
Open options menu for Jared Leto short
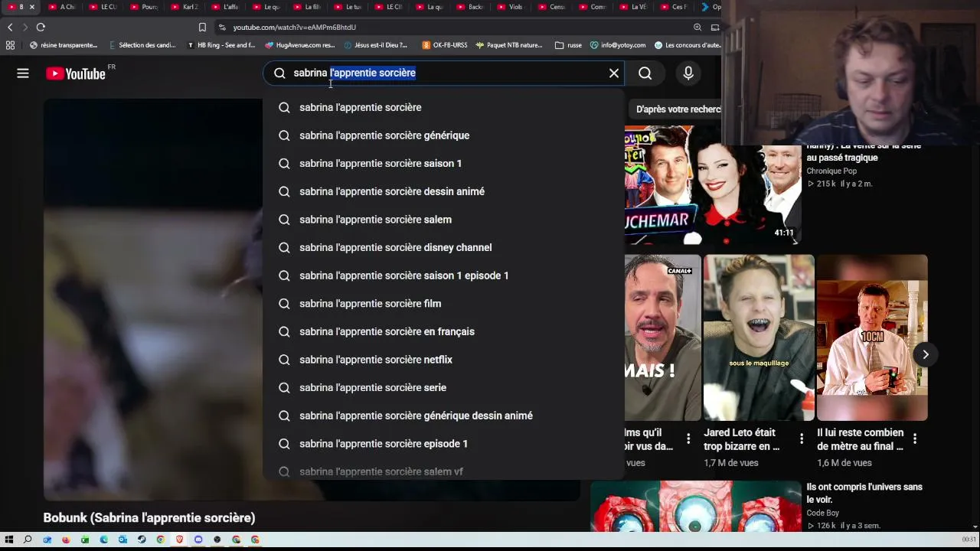point(802,439)
